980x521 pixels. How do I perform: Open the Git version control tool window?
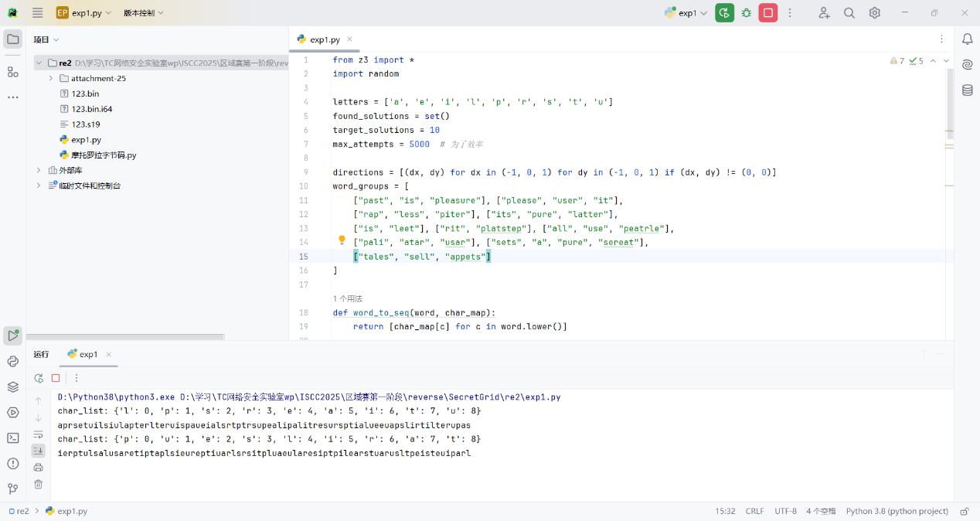(12, 489)
